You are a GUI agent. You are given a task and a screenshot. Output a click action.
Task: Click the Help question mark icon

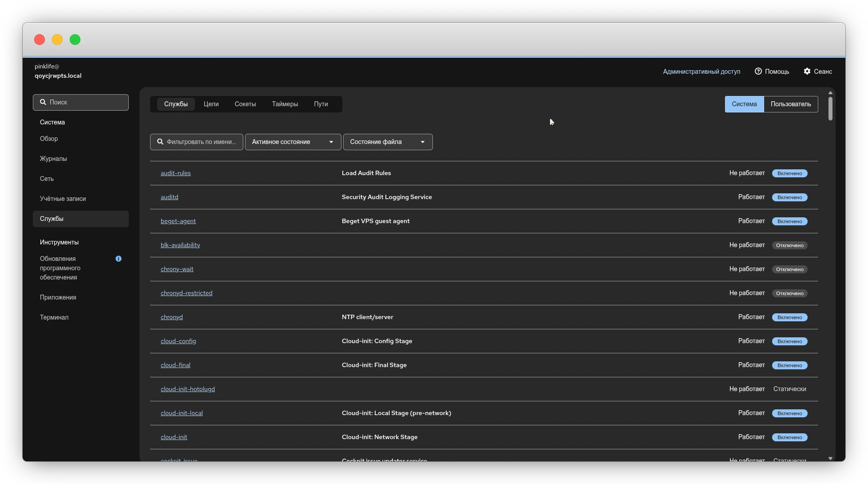tap(758, 72)
